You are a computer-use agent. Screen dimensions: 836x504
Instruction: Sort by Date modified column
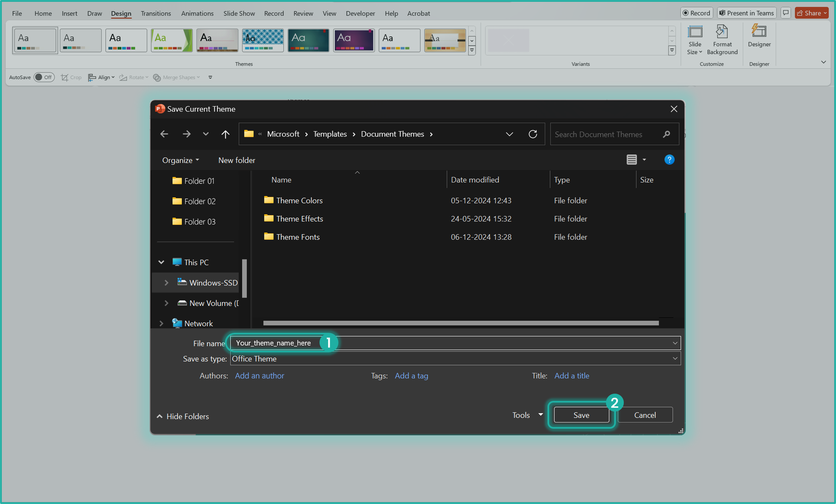point(475,180)
